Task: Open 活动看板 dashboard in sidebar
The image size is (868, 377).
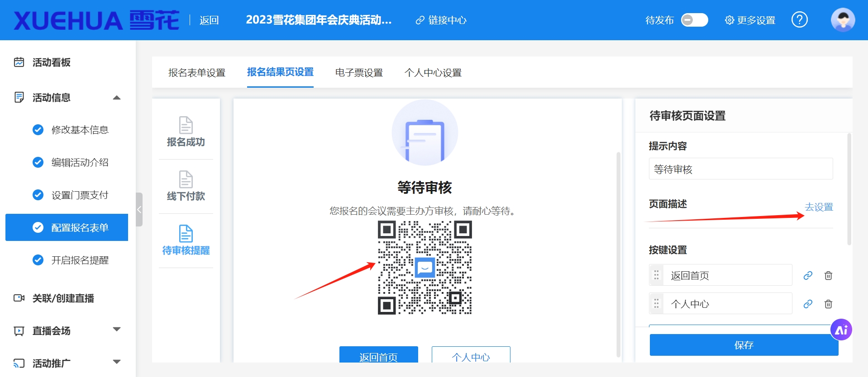Action: click(51, 62)
